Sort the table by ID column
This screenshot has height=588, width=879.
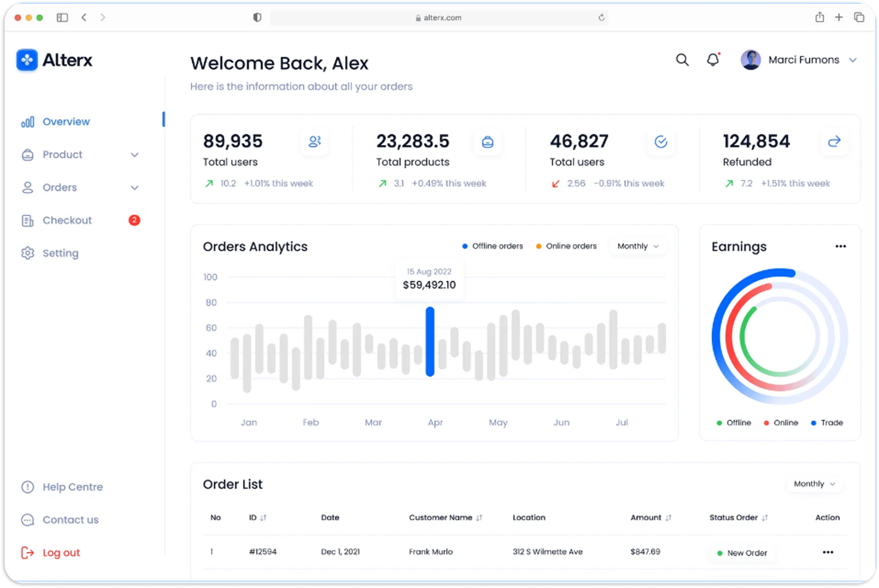coord(263,517)
